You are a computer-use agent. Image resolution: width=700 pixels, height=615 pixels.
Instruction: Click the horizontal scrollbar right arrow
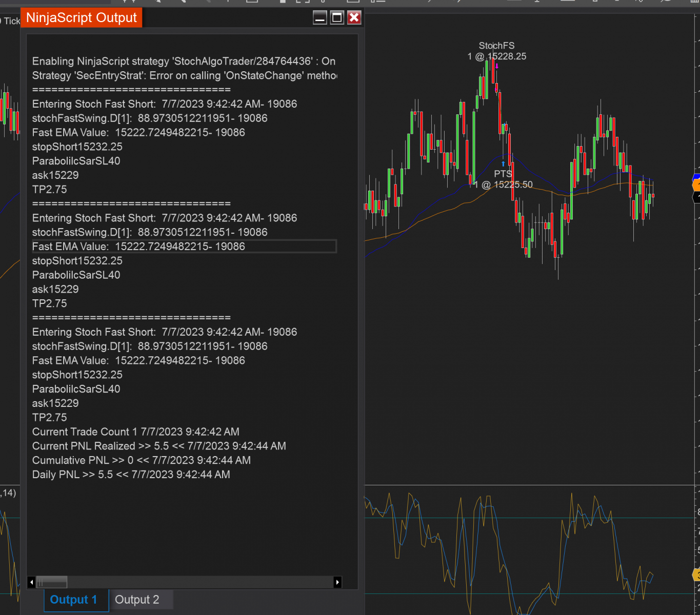point(337,582)
